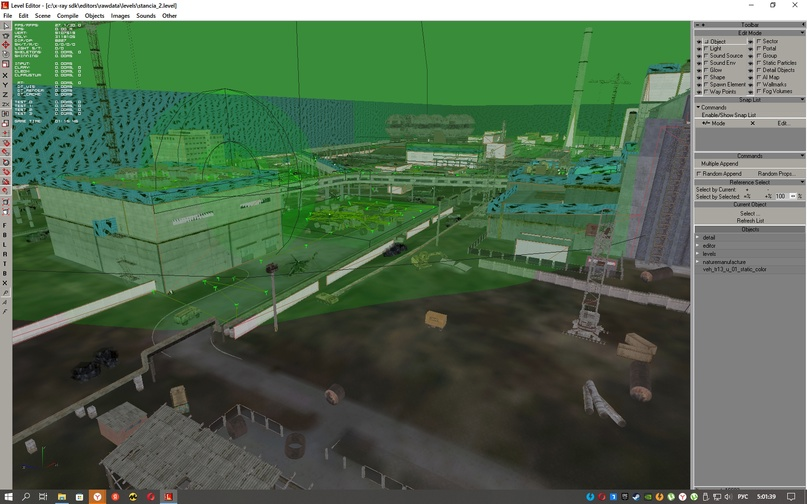807x504 pixels.
Task: Open the Objects menu
Action: coord(95,16)
